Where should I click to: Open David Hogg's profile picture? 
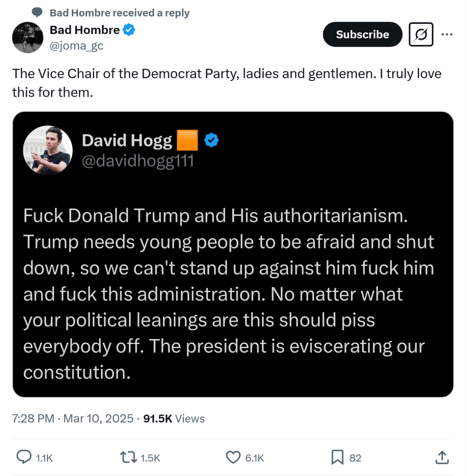pos(48,150)
